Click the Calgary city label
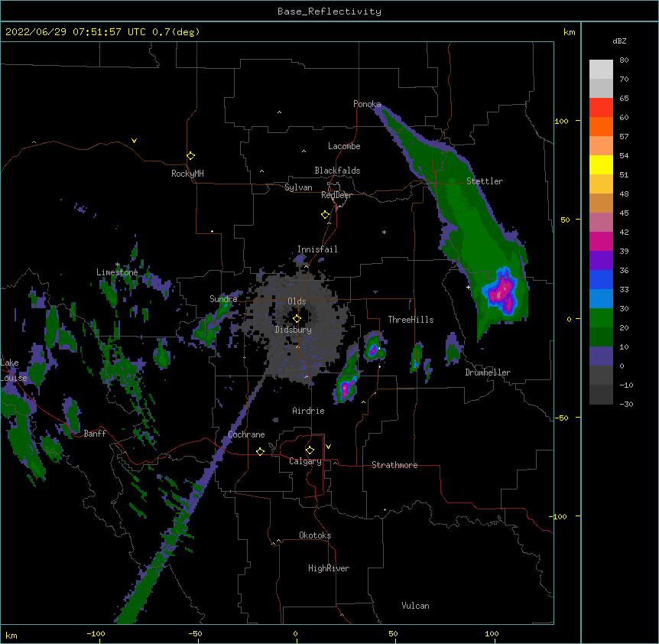Image resolution: width=659 pixels, height=644 pixels. point(305,461)
